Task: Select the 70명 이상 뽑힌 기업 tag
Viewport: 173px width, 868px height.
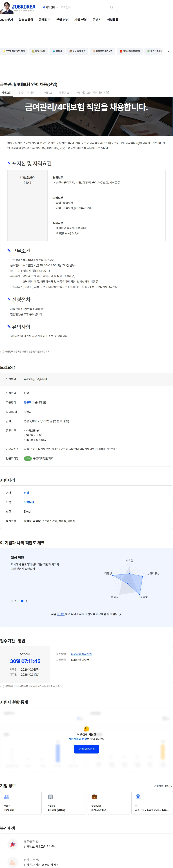Action: [x=14, y=51]
